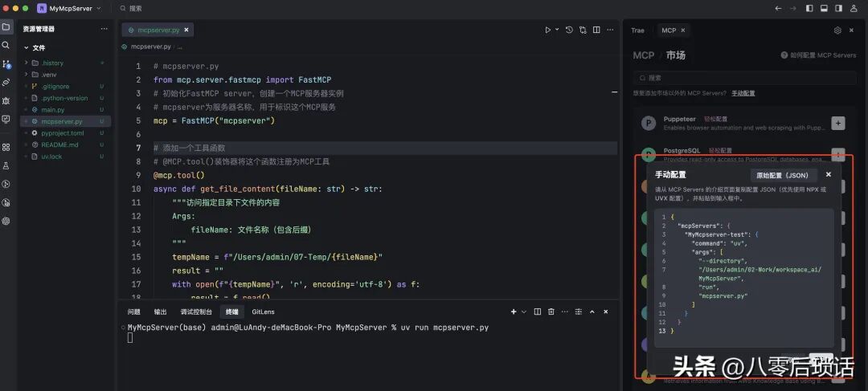Collapse the 文件 section

coord(26,48)
